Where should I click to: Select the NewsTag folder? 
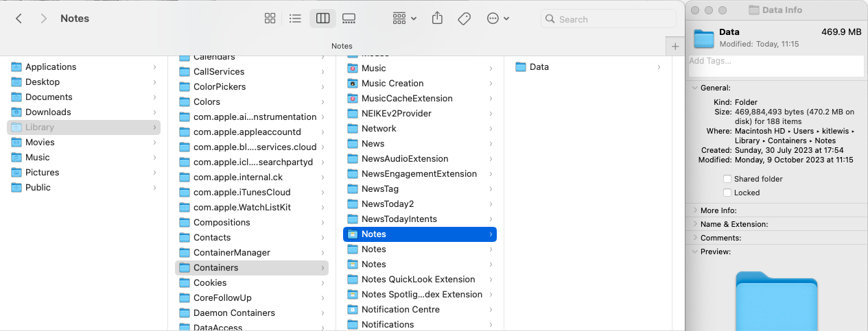pyautogui.click(x=420, y=188)
